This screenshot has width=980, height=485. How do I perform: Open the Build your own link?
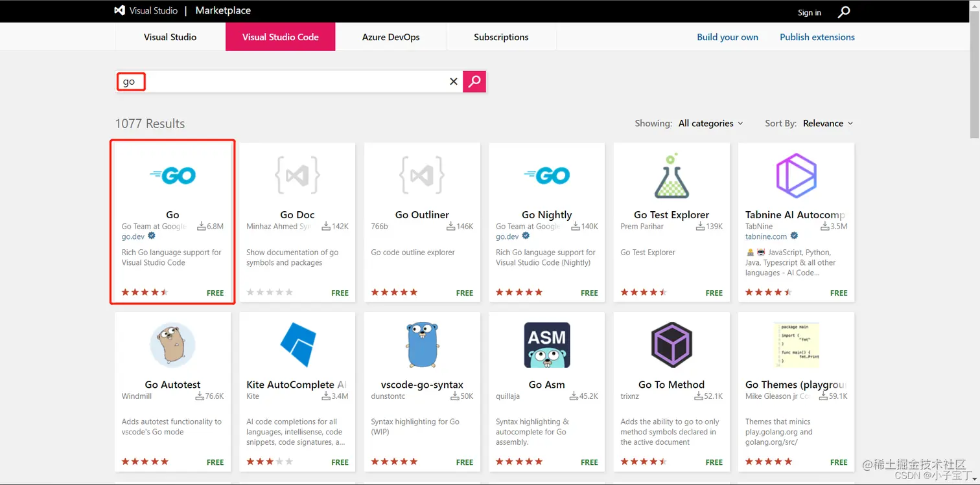click(727, 37)
